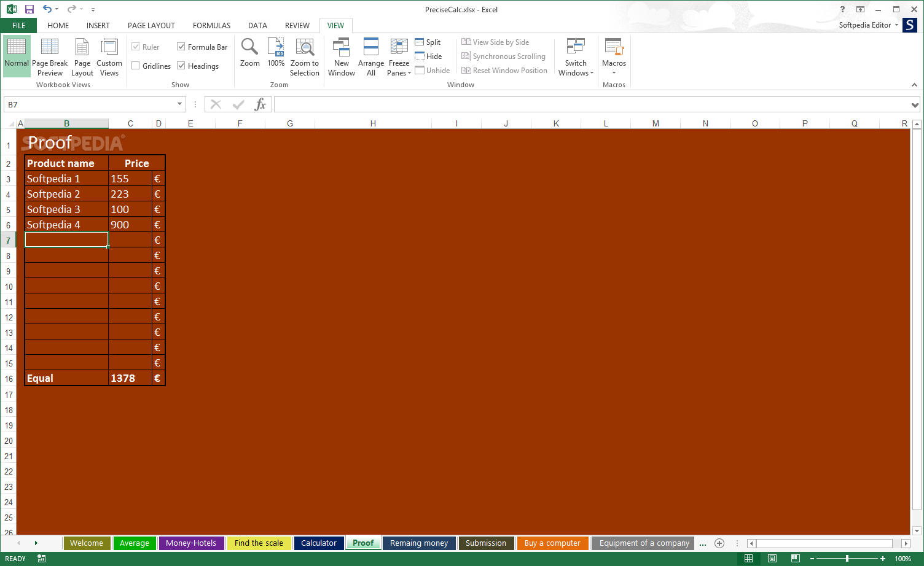Viewport: 924px width, 566px height.
Task: Open Softpedia Editor account dropdown
Action: click(869, 25)
